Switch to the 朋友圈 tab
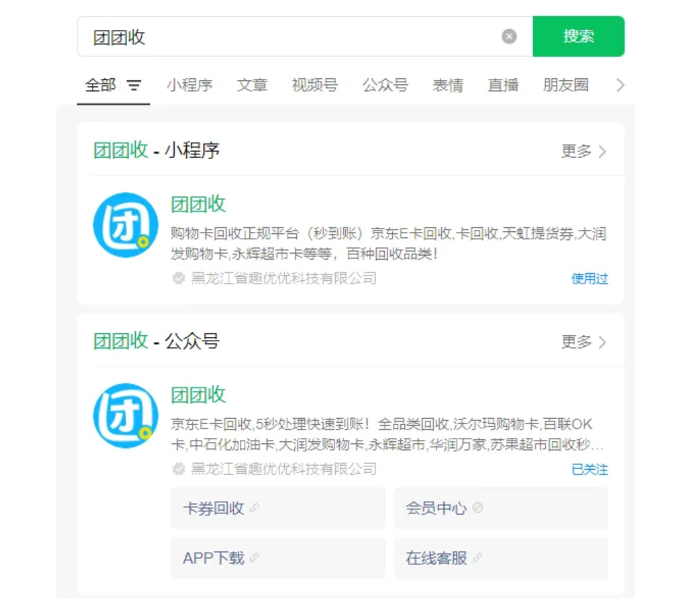This screenshot has height=616, width=679. click(566, 85)
